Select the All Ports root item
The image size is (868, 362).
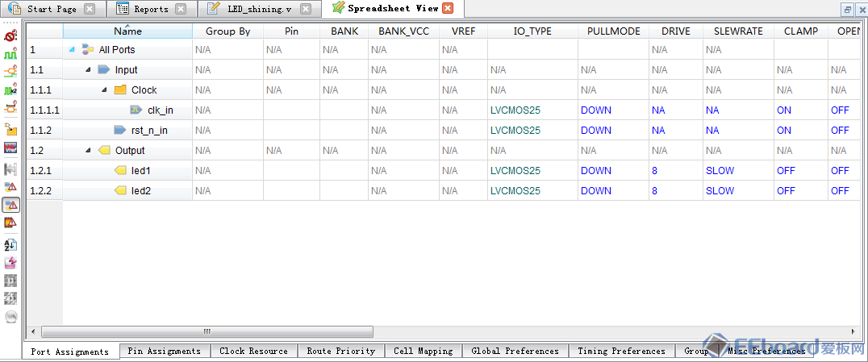point(117,50)
